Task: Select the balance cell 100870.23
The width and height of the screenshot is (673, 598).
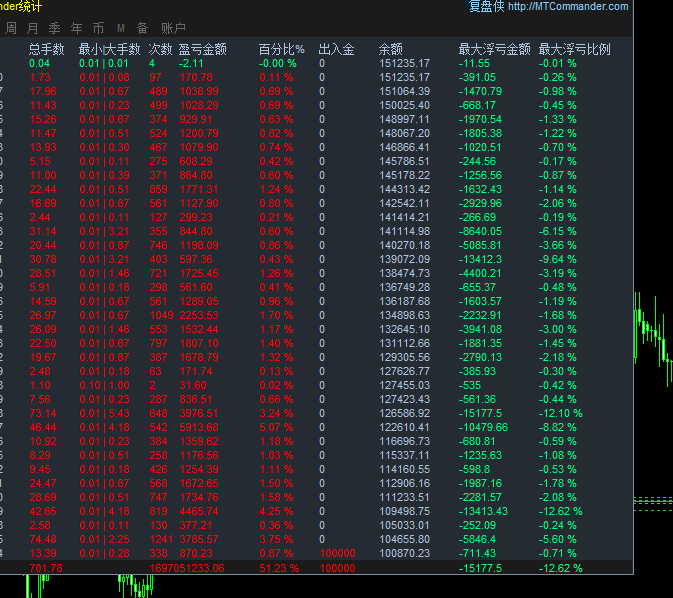Action: click(404, 553)
